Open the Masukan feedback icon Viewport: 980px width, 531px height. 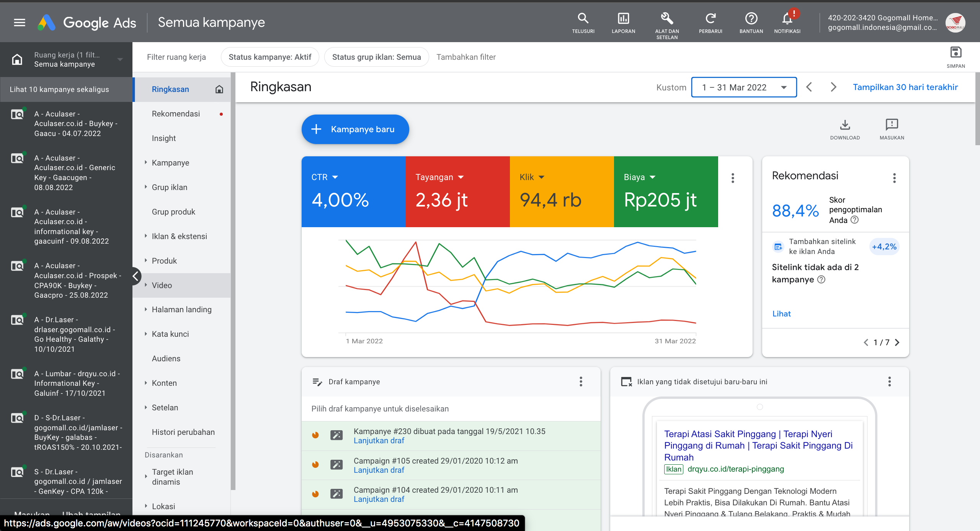tap(892, 125)
